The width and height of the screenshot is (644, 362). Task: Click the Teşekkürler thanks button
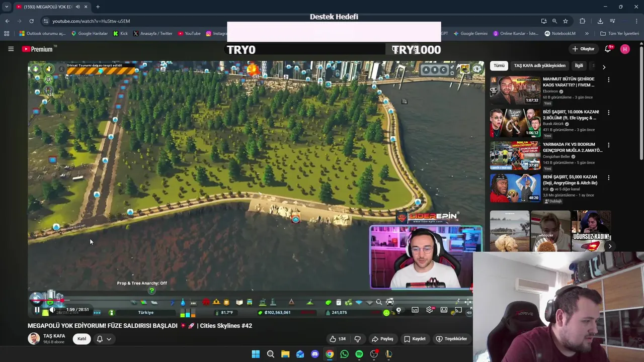[452, 339]
